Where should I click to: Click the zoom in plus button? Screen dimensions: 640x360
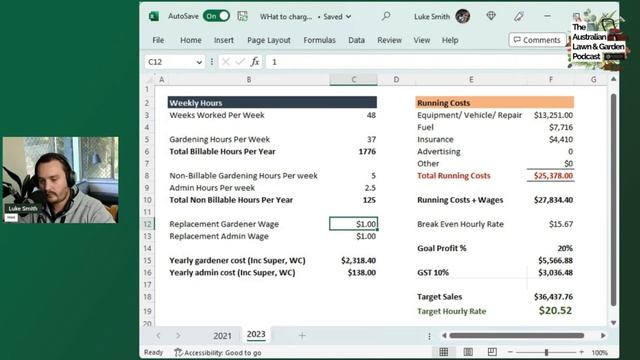582,352
